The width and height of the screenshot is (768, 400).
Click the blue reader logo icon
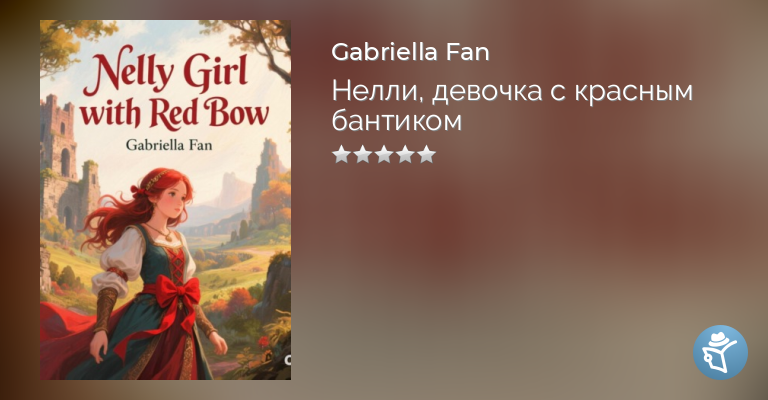point(720,352)
